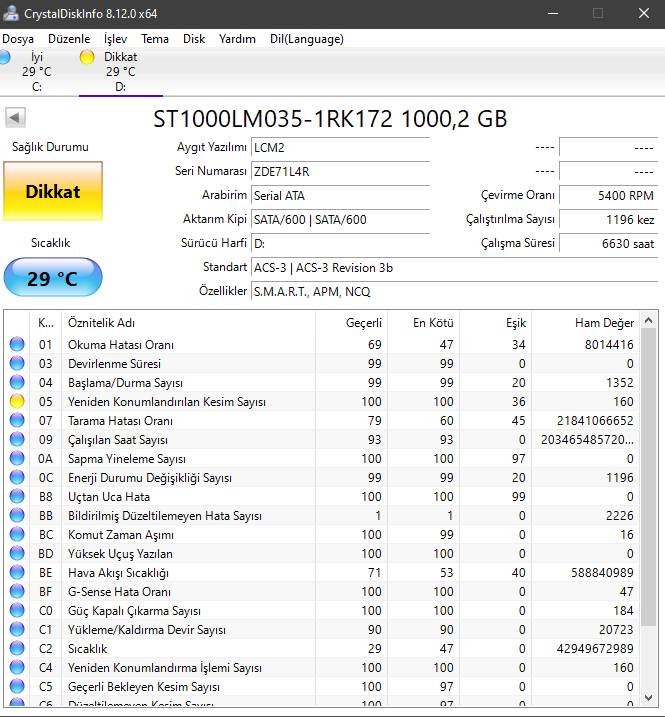The width and height of the screenshot is (665, 717).
Task: Click status orb for G-Sense Hata Oranı
Action: pyautogui.click(x=17, y=591)
